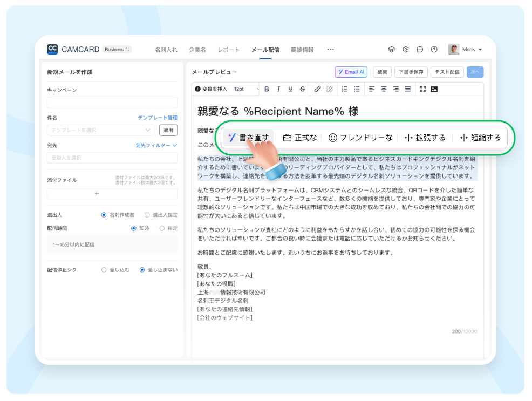Viewport: 532px width, 401px height.
Task: Open the more menu ellipsis
Action: click(x=330, y=50)
